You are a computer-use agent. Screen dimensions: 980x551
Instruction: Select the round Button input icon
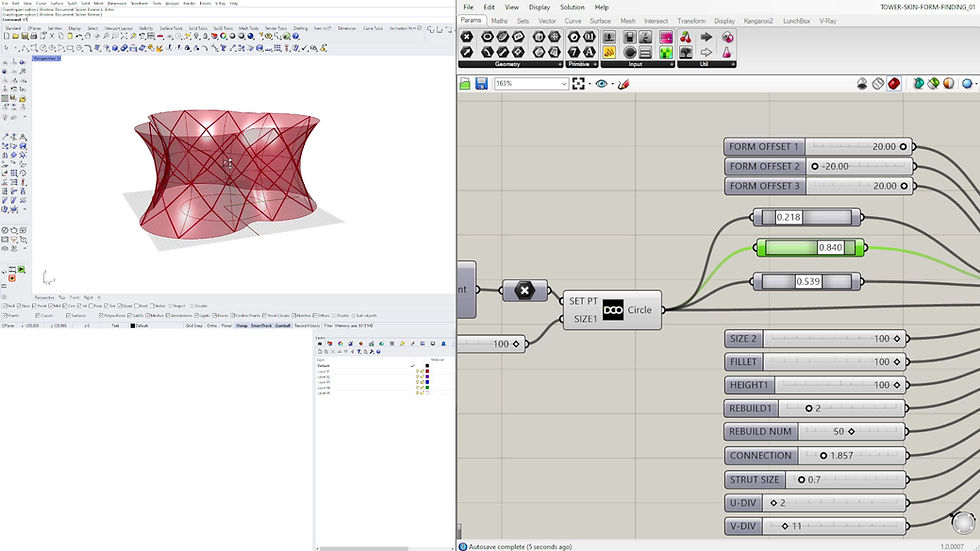(x=629, y=52)
